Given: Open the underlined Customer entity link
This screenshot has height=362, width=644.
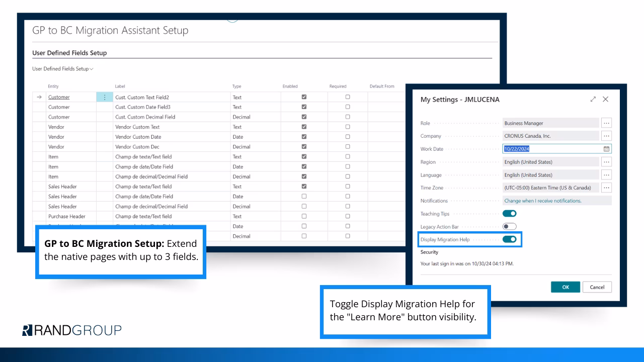Looking at the screenshot, I should [59, 97].
